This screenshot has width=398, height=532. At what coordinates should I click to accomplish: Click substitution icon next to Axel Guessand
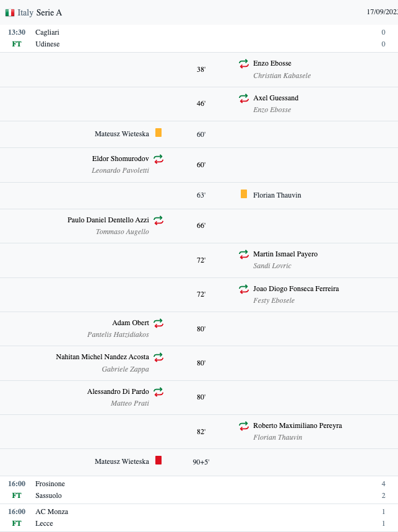pyautogui.click(x=244, y=98)
